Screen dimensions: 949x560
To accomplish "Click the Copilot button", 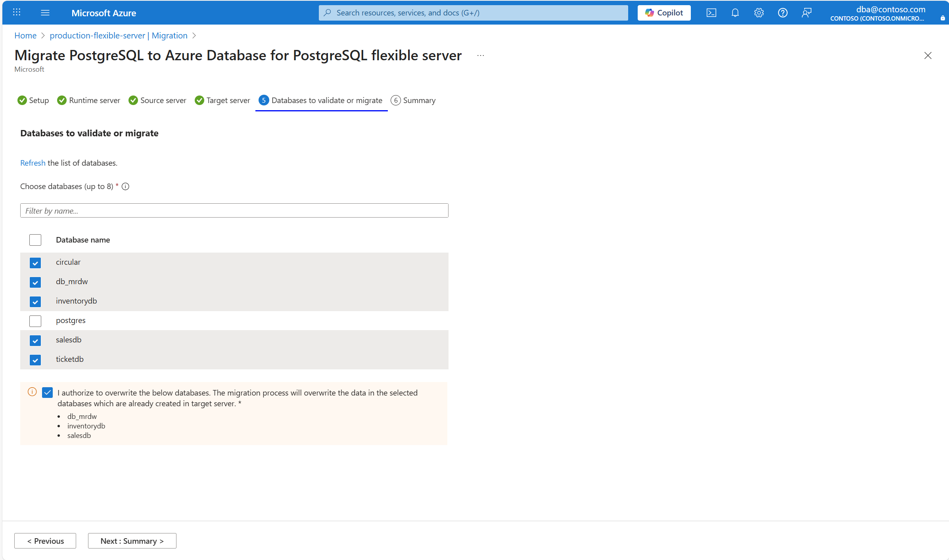I will 664,13.
